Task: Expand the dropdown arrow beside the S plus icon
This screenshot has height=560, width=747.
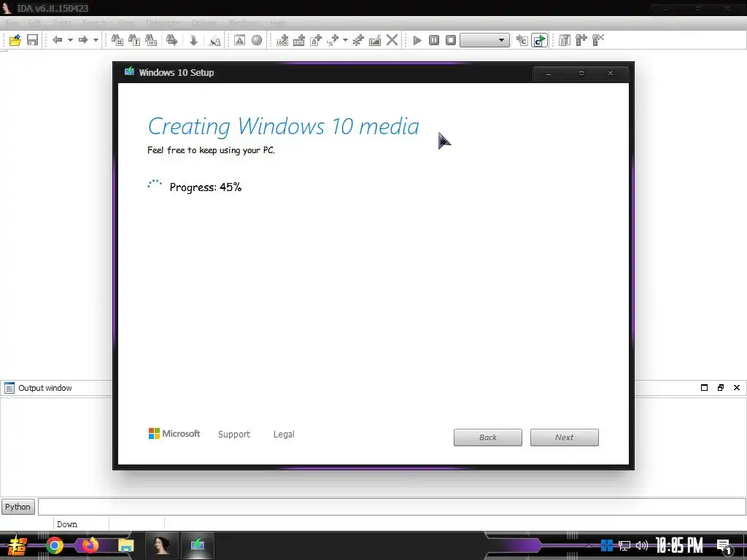Action: tap(345, 40)
